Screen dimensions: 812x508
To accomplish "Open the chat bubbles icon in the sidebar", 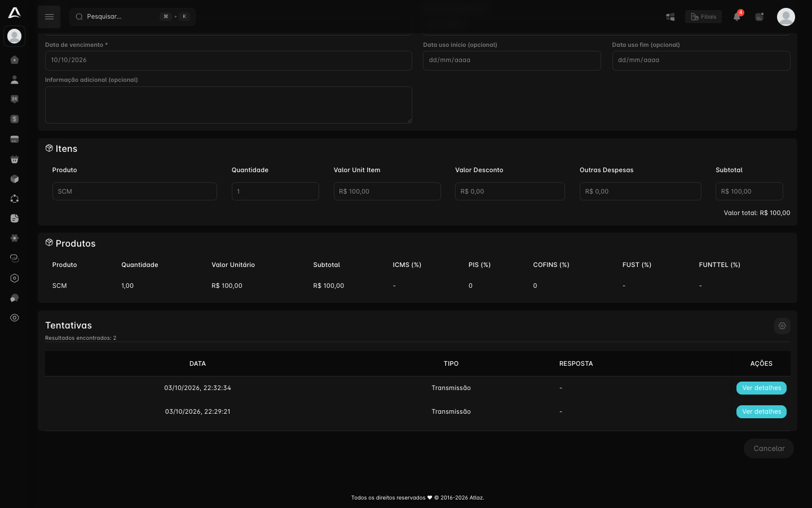I will pyautogui.click(x=15, y=298).
